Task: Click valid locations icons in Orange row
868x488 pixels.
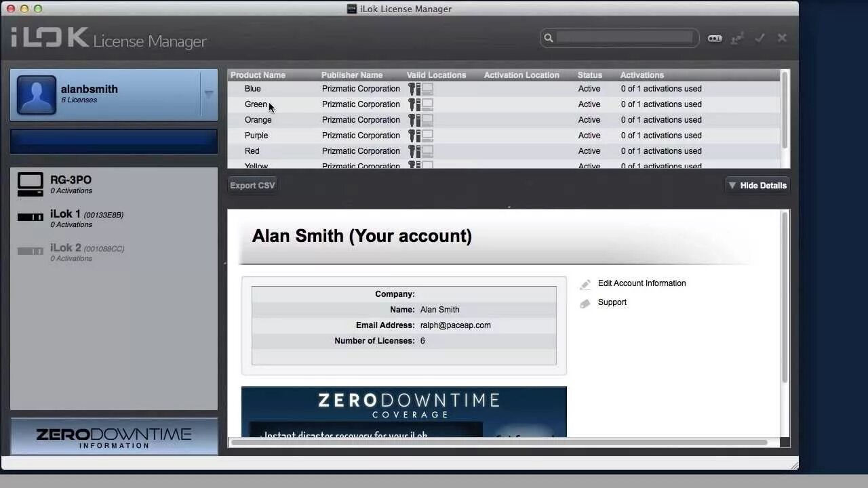Action: point(420,120)
